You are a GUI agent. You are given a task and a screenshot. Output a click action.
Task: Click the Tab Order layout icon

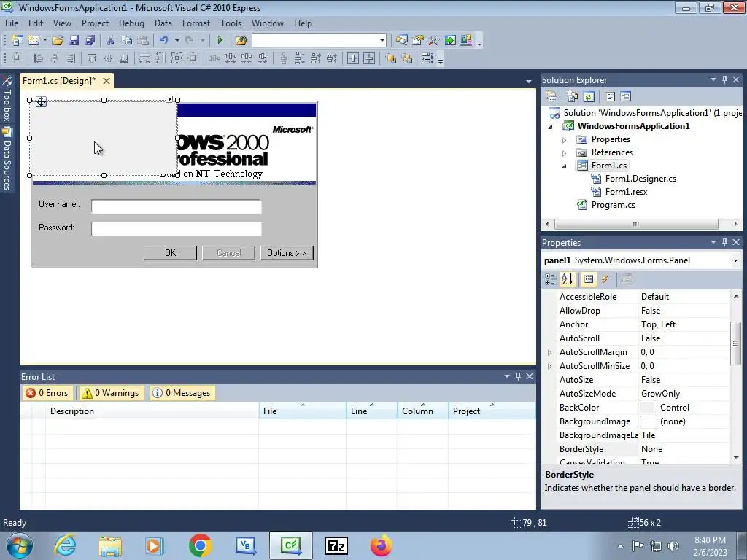coord(427,58)
